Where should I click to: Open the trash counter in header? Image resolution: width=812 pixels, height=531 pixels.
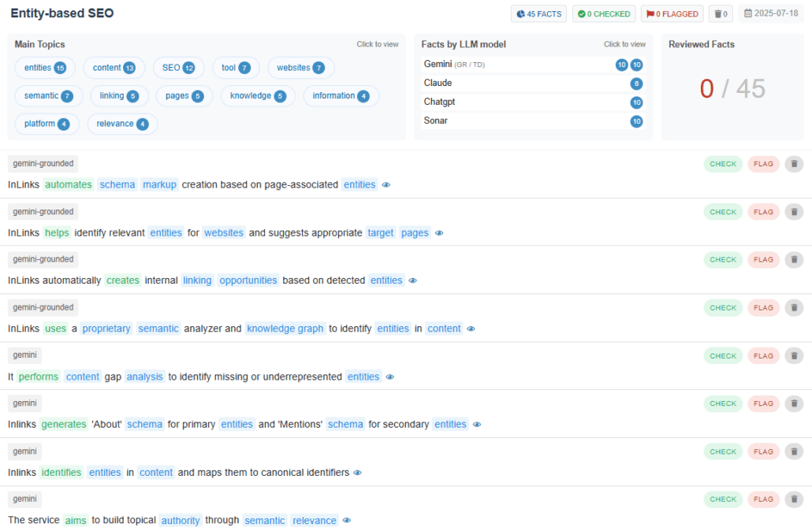coord(721,14)
